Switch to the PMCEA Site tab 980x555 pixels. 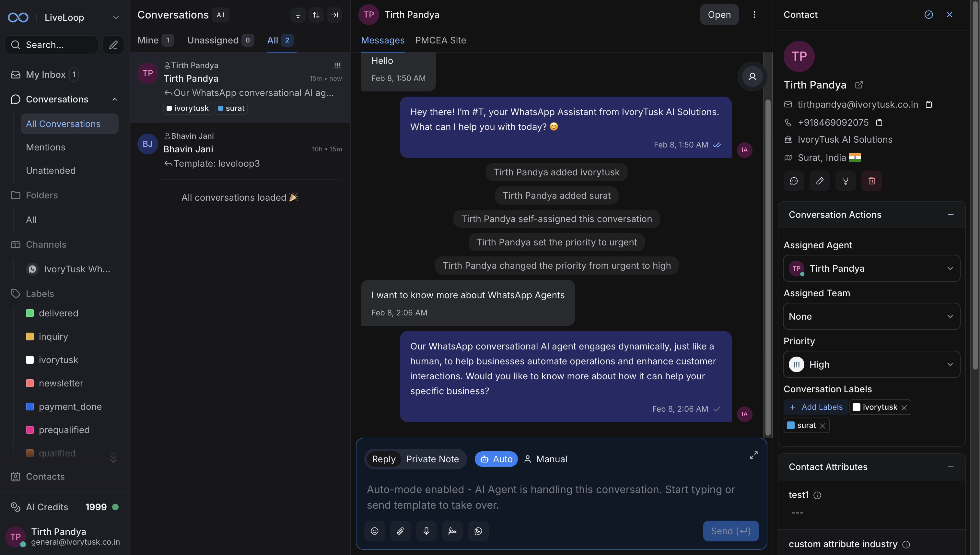point(440,41)
